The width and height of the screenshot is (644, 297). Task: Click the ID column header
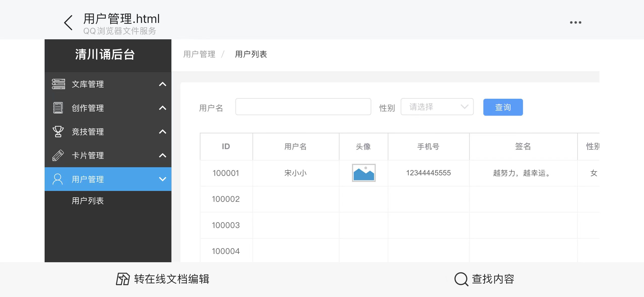[x=226, y=146]
